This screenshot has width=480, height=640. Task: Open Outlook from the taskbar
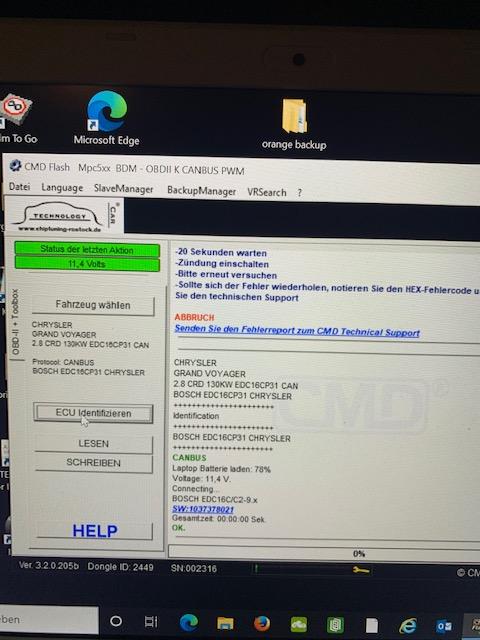(444, 626)
